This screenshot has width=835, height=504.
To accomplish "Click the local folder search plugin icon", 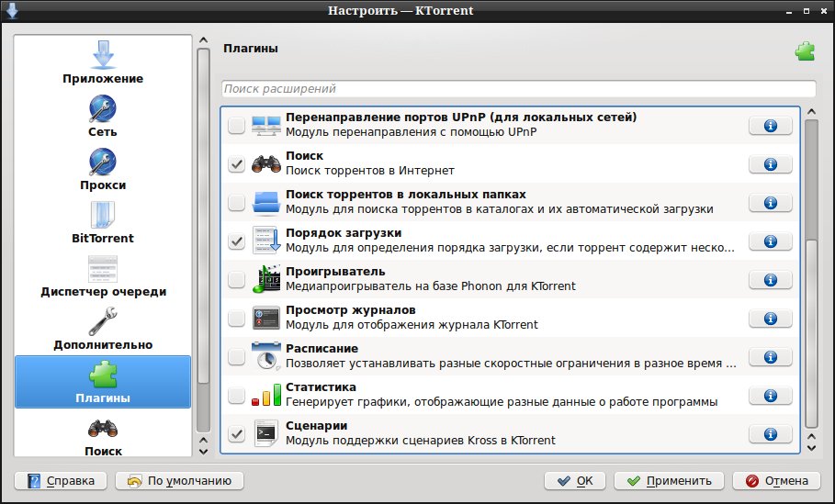I will [265, 202].
